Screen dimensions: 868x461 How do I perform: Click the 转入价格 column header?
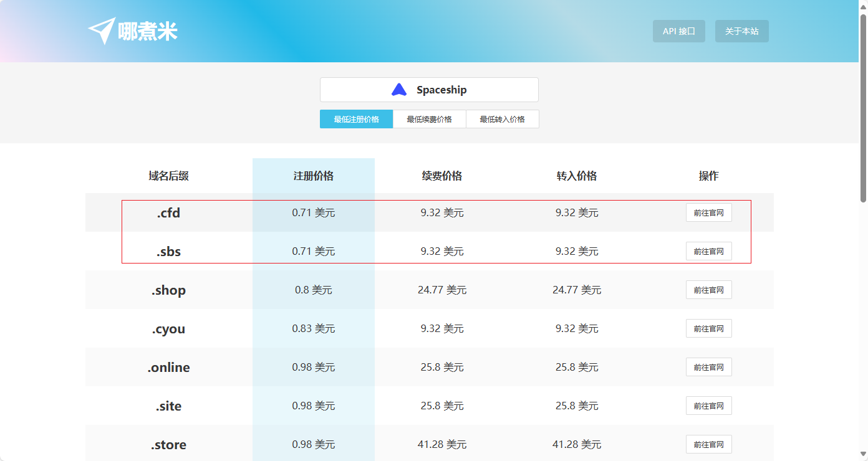[x=577, y=176]
